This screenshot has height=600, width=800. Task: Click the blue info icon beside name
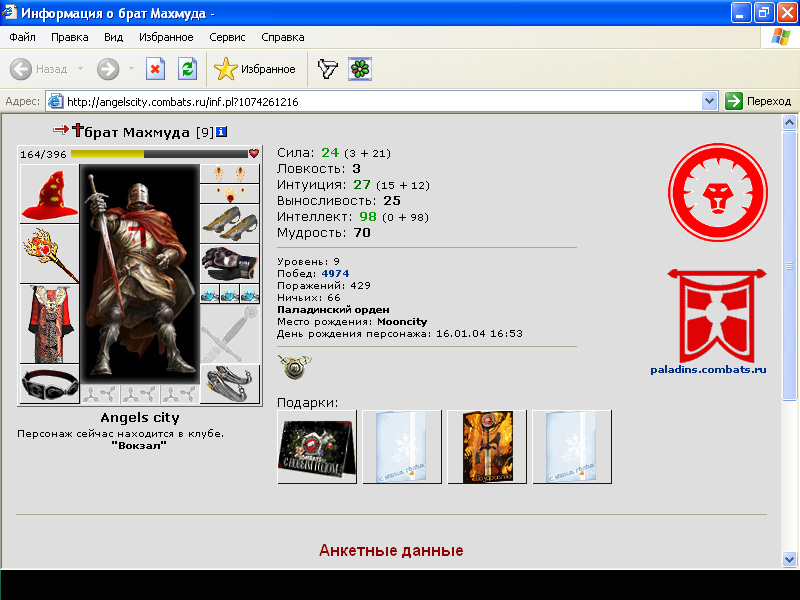221,132
